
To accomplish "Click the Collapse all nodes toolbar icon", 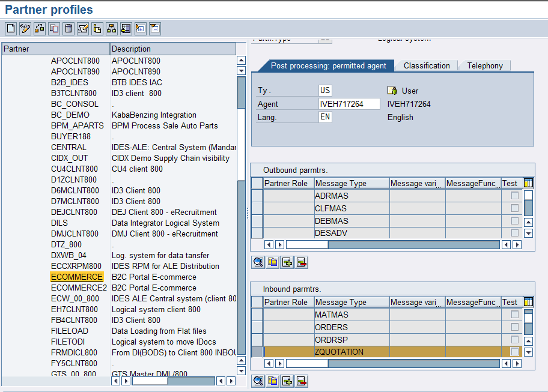I will pos(154,28).
